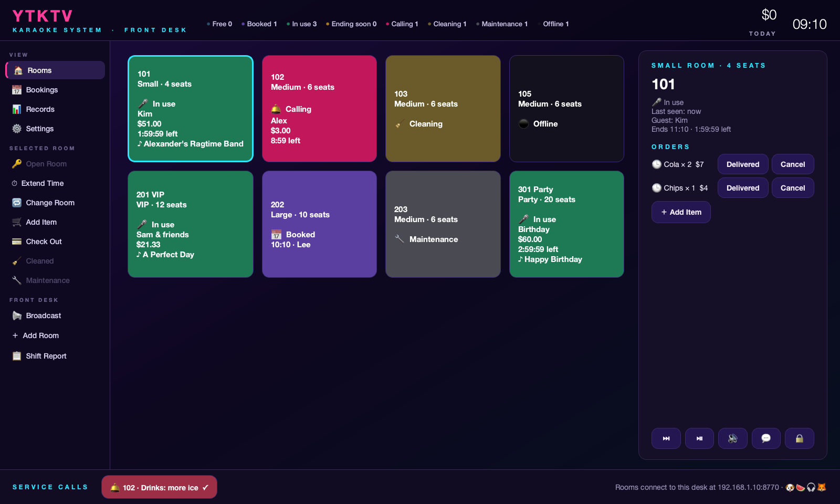This screenshot has height=504, width=840.
Task: Select room 102 Calling card
Action: click(319, 109)
